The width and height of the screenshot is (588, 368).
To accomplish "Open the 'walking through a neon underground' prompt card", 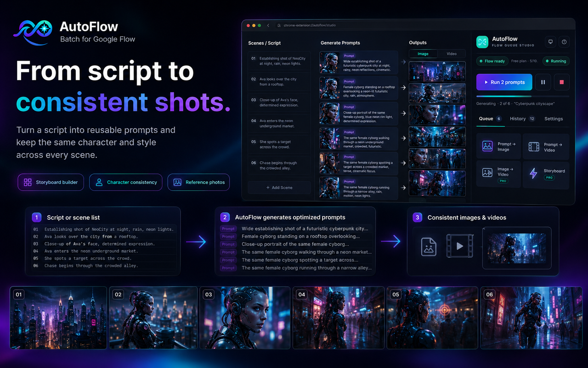I will pos(359,138).
